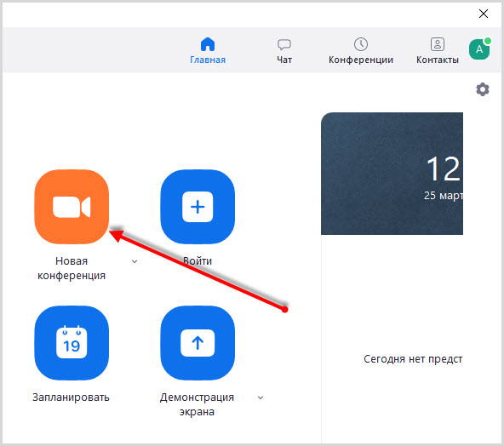Click the blue Войти plus icon

tap(198, 207)
